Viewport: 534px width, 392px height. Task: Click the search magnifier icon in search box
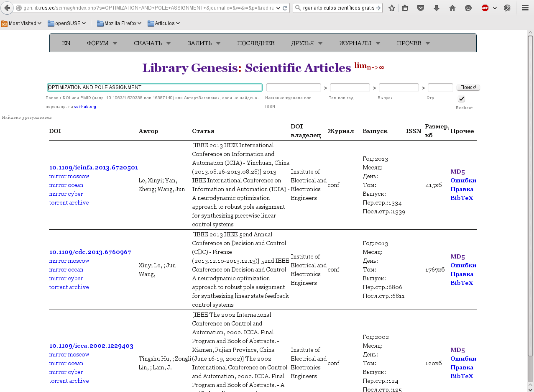click(298, 8)
